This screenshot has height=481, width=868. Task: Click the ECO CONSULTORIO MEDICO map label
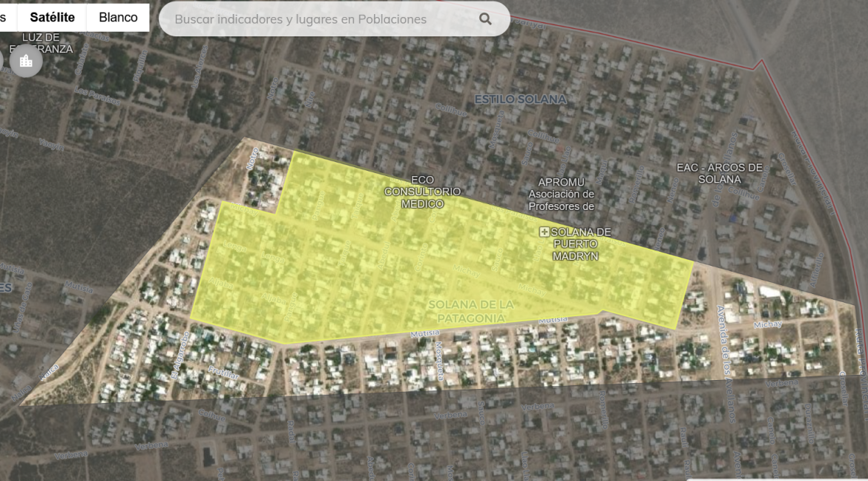[x=422, y=192]
